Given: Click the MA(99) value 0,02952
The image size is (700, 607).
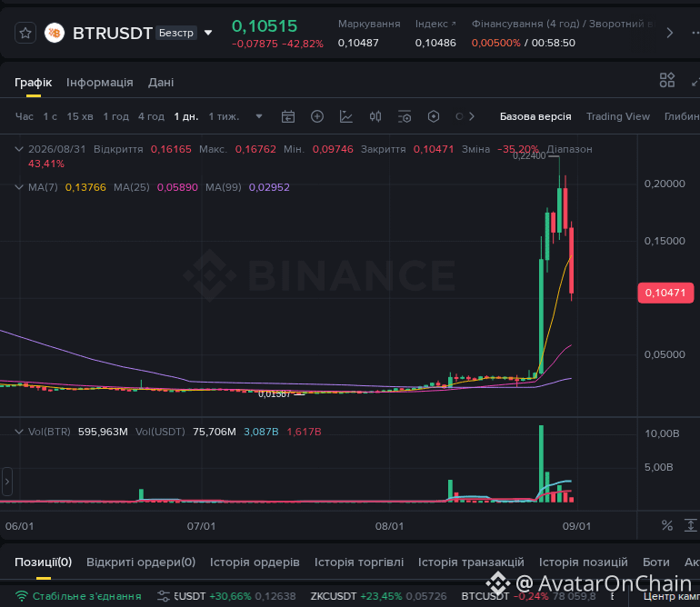Looking at the screenshot, I should point(269,187).
